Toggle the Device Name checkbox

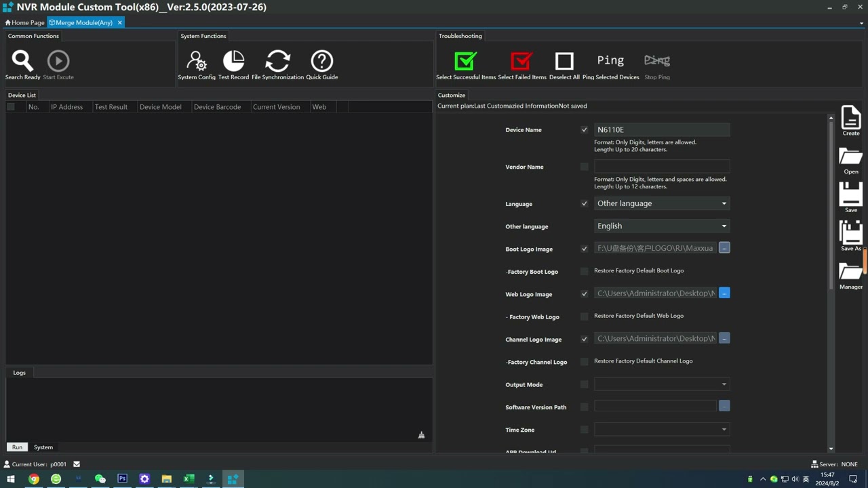pyautogui.click(x=584, y=130)
